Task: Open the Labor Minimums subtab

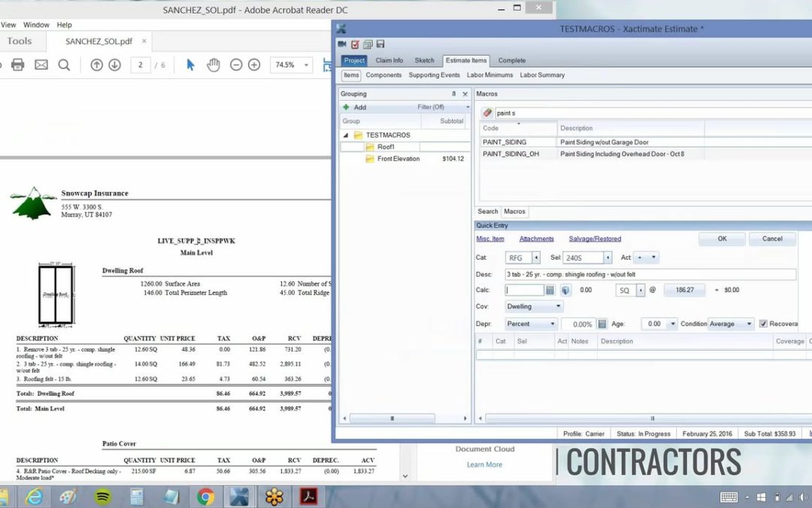Action: tap(490, 75)
